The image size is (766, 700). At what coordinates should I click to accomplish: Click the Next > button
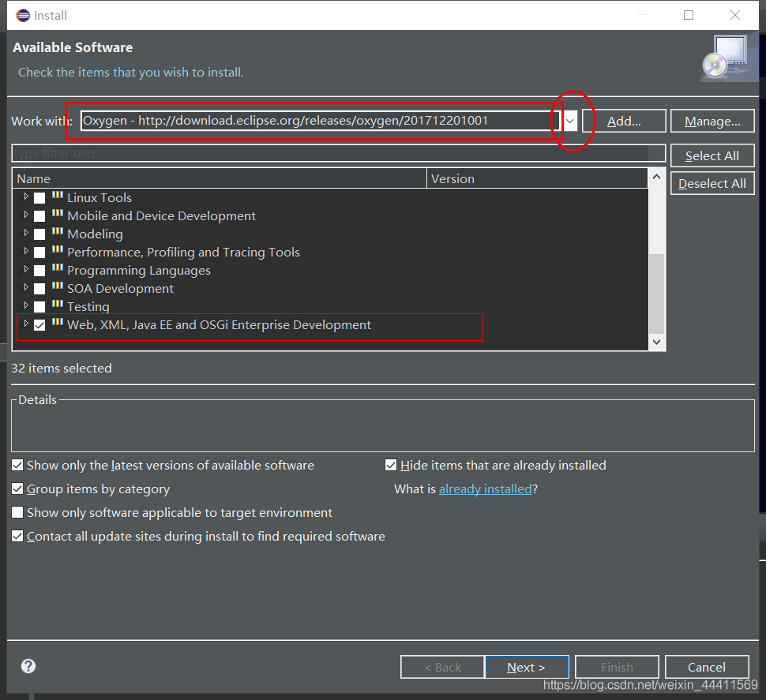click(527, 667)
